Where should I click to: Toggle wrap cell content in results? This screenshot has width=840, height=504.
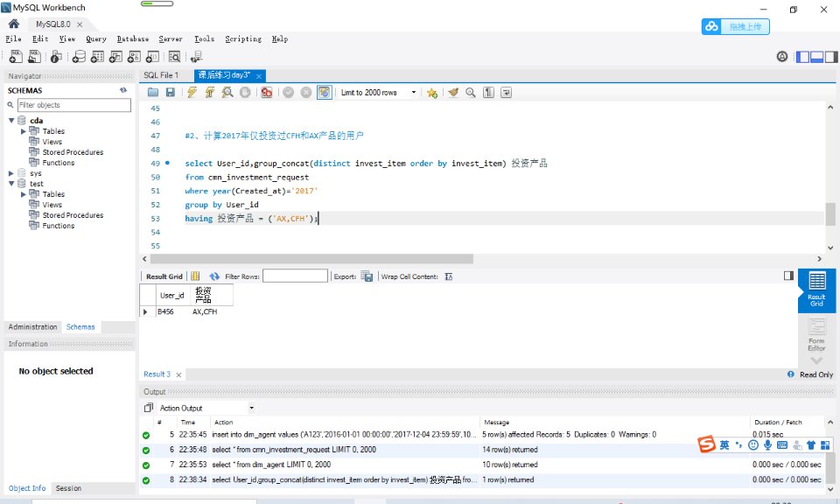click(449, 276)
